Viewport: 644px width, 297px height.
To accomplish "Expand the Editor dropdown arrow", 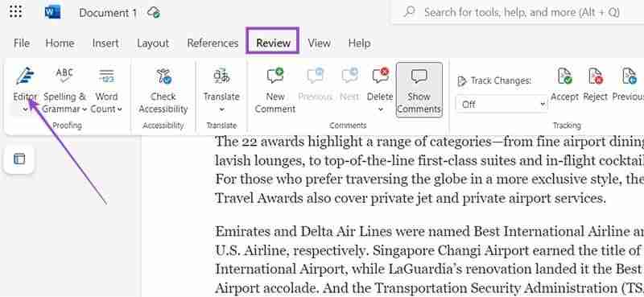I will point(25,109).
